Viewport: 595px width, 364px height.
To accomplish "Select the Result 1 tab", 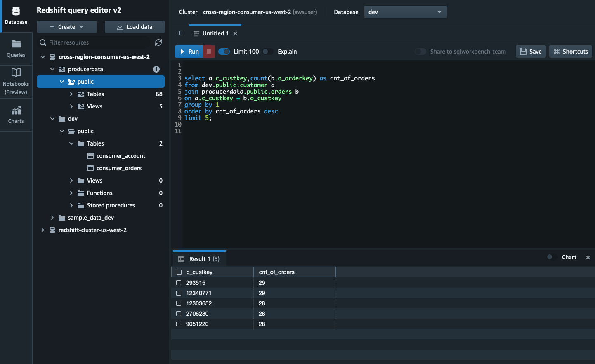I will (200, 259).
